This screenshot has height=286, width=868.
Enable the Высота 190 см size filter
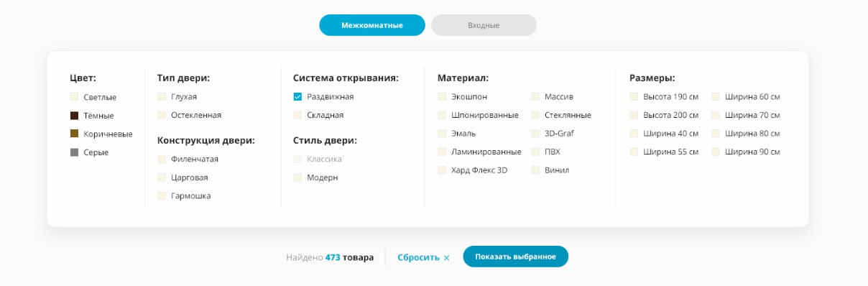point(634,96)
